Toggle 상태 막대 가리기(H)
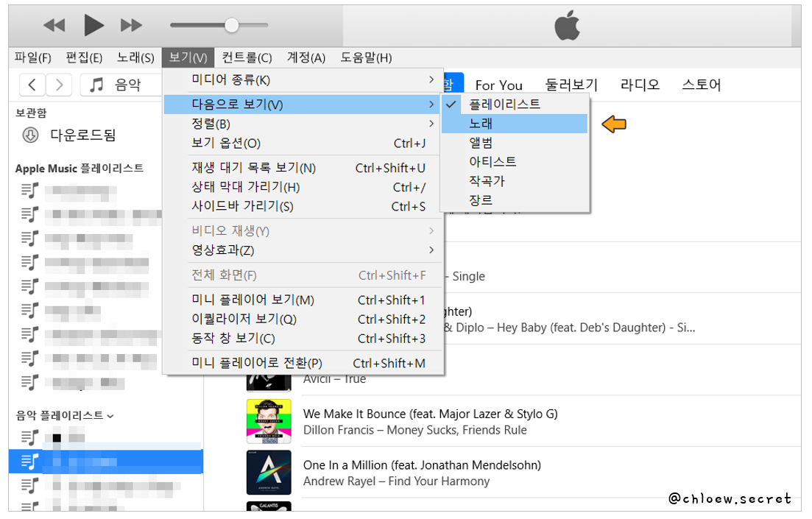The width and height of the screenshot is (812, 519). tap(303, 187)
